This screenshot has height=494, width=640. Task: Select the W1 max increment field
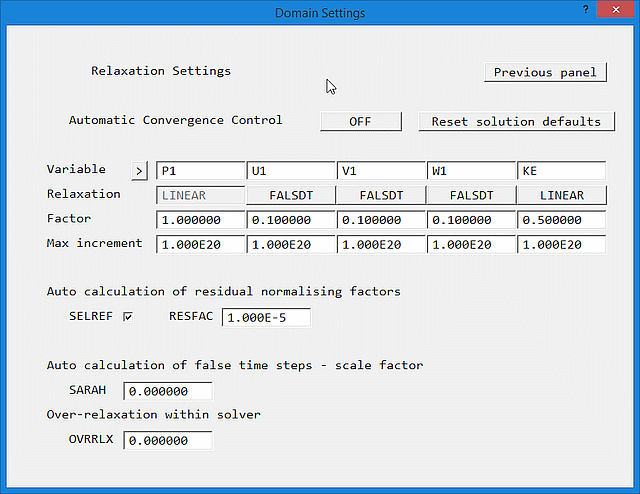pos(471,244)
